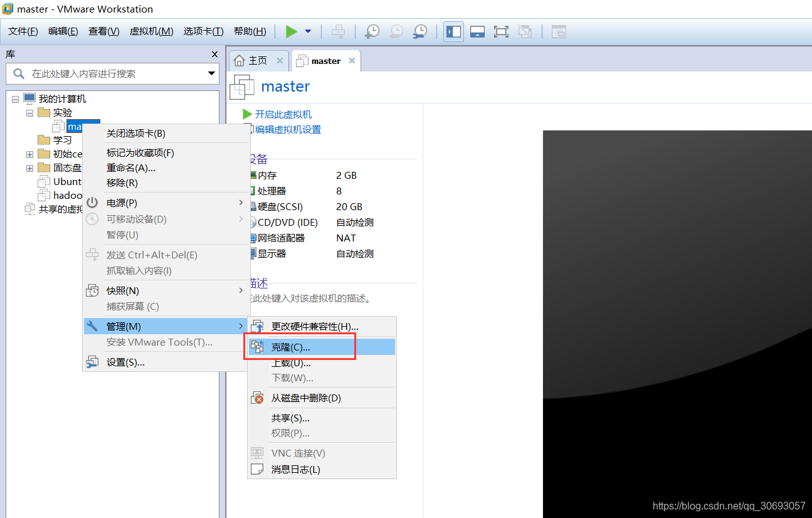Click the library search input field
812x518 pixels.
pos(113,73)
